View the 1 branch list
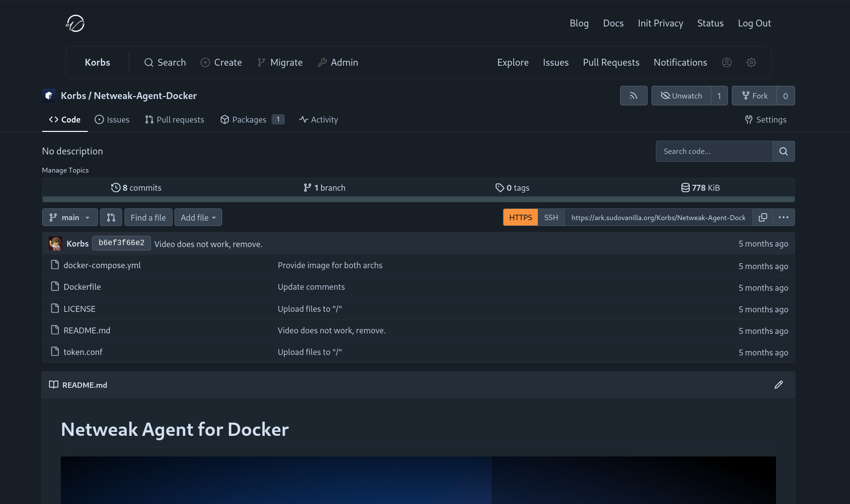 324,187
